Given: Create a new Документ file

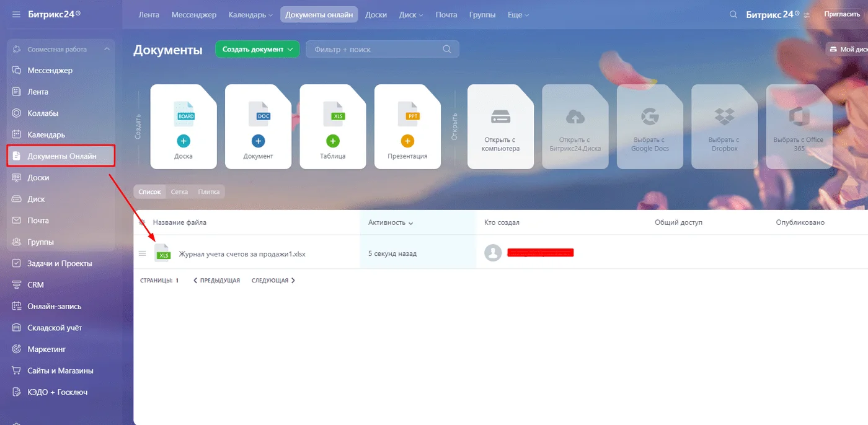Looking at the screenshot, I should click(258, 126).
